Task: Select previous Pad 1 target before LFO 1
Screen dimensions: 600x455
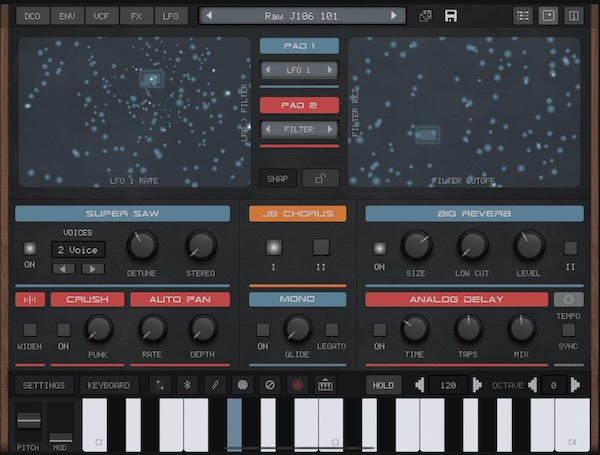Action: tap(268, 70)
